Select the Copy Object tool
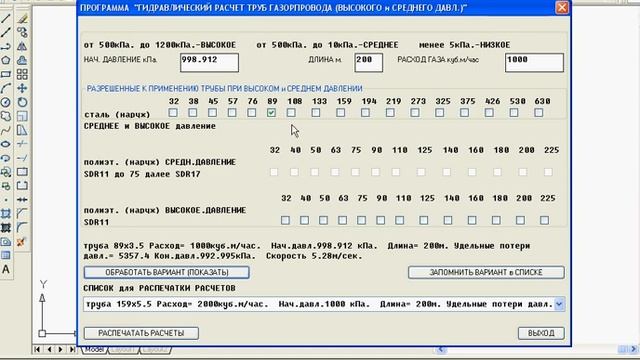Viewport: 640px width, 360px height. pos(22,32)
